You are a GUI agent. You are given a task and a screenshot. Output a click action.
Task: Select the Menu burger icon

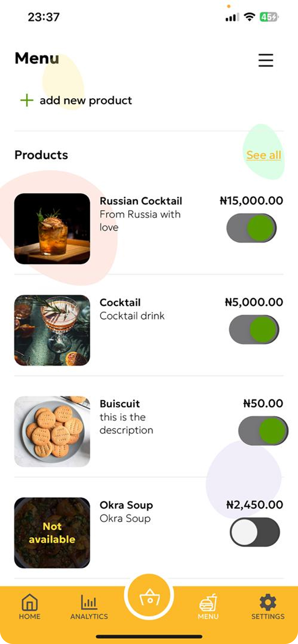click(x=208, y=602)
